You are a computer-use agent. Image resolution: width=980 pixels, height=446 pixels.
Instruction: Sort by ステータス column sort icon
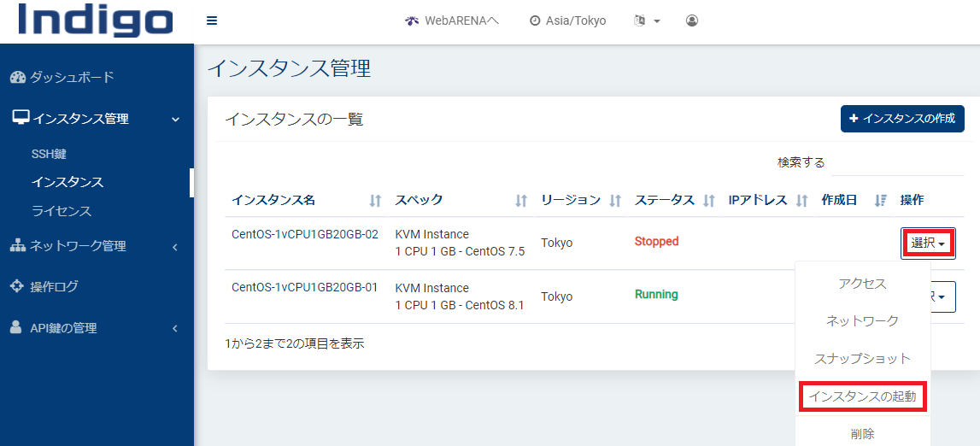point(708,201)
